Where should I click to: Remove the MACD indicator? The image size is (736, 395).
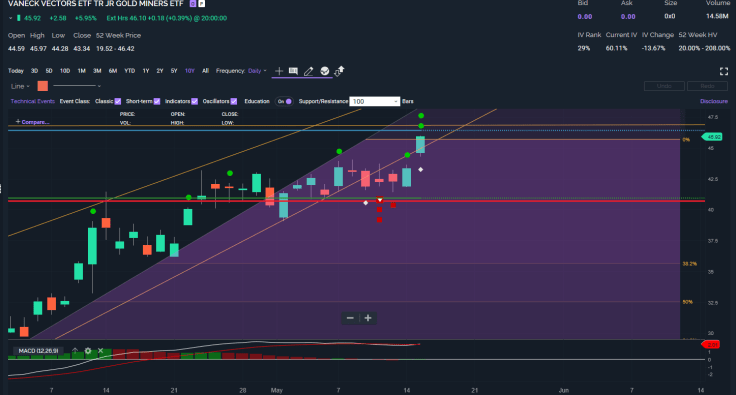click(x=100, y=350)
